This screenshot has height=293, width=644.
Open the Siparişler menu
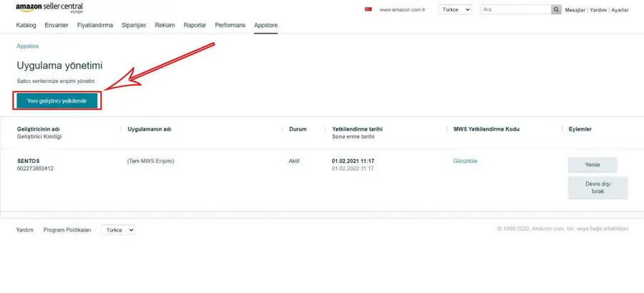pos(134,25)
